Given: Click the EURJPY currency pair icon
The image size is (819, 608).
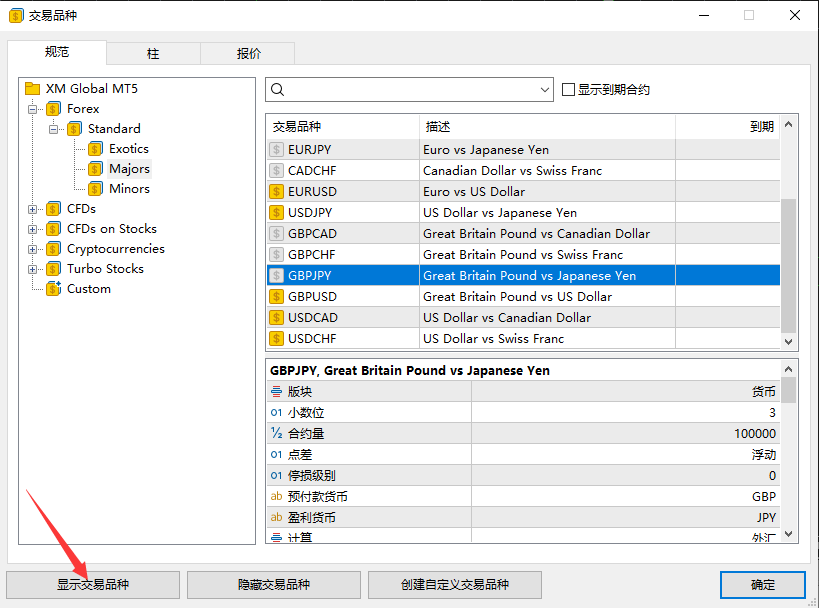Looking at the screenshot, I should click(277, 149).
